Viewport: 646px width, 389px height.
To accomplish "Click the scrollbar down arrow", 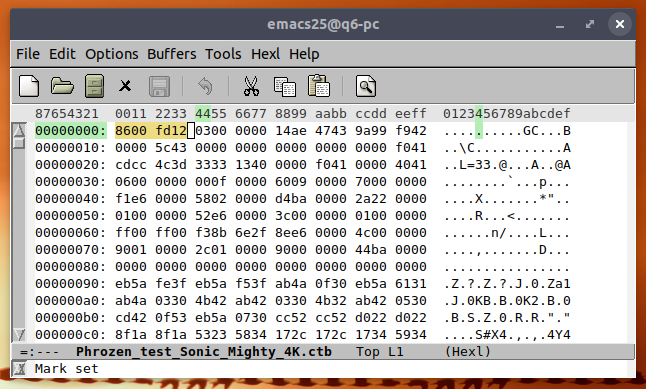I will pos(19,334).
